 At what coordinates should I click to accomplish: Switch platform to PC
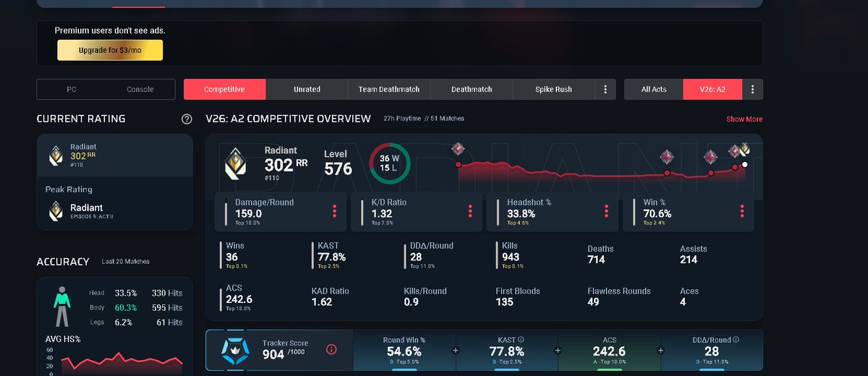tap(72, 89)
